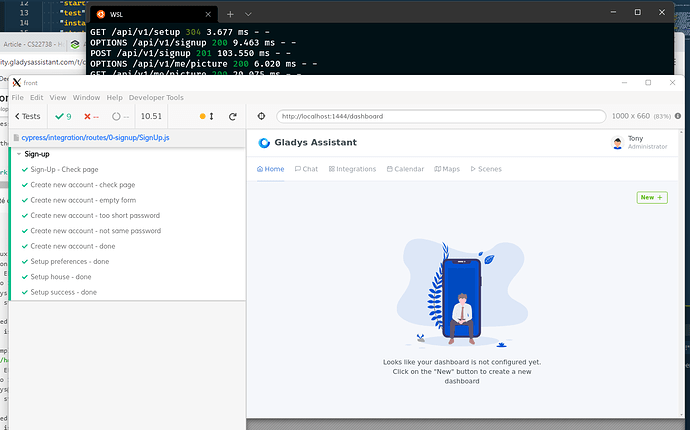Screen dimensions: 690x430
Task: Open the terminal tab dropdown chevron
Action: tap(248, 15)
